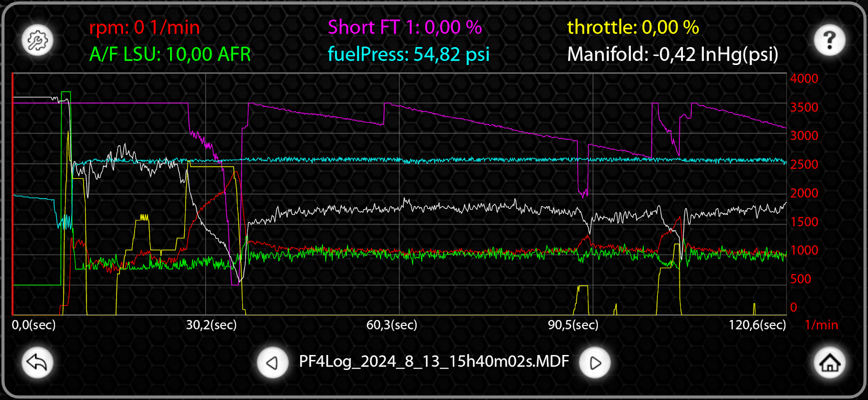Click the log filename PF4Log_2024_8_13_15h40m02s.MDF
The image size is (868, 400).
434,361
